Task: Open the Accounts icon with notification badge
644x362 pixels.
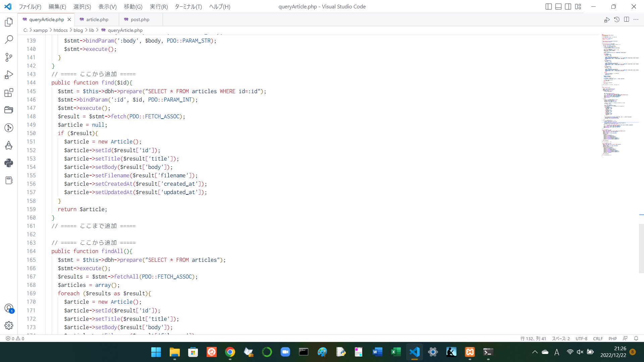Action: (9, 308)
